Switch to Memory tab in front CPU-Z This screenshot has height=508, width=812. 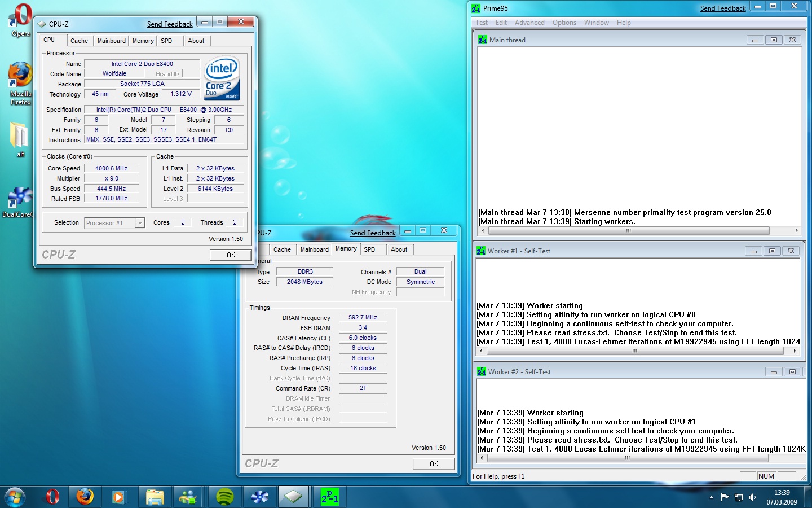143,41
